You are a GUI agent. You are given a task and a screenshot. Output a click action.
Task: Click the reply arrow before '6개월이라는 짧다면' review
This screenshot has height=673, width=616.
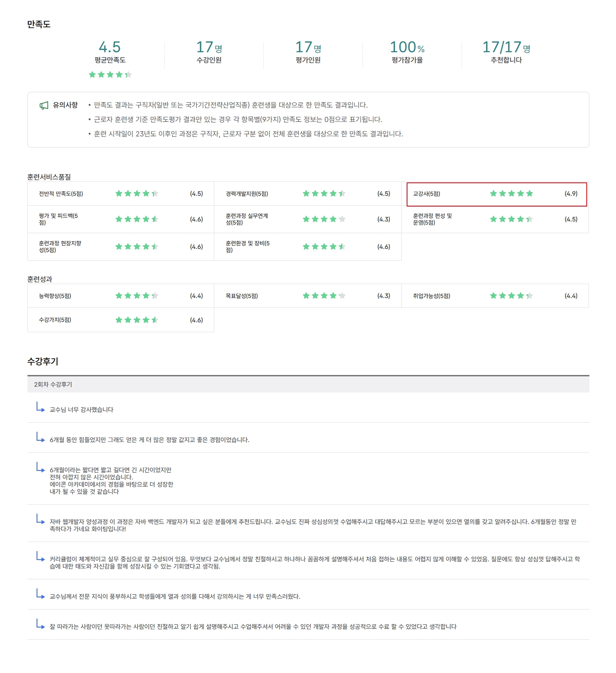41,467
